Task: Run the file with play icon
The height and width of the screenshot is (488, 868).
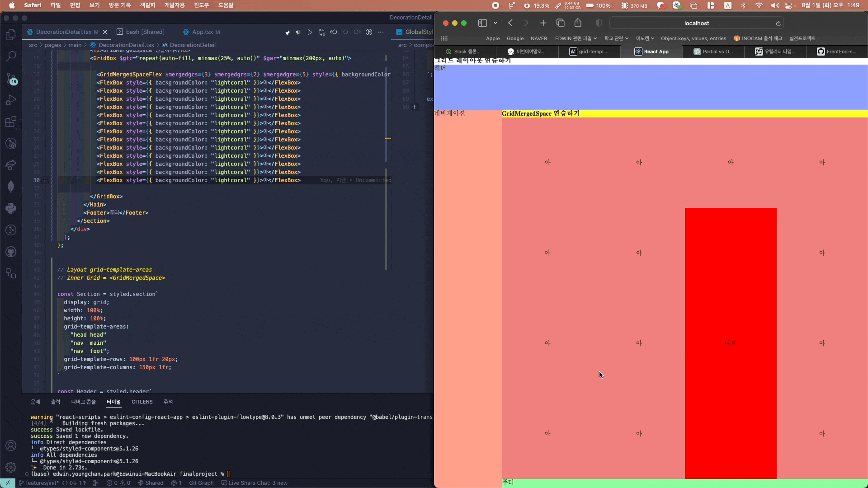Action: [310, 32]
